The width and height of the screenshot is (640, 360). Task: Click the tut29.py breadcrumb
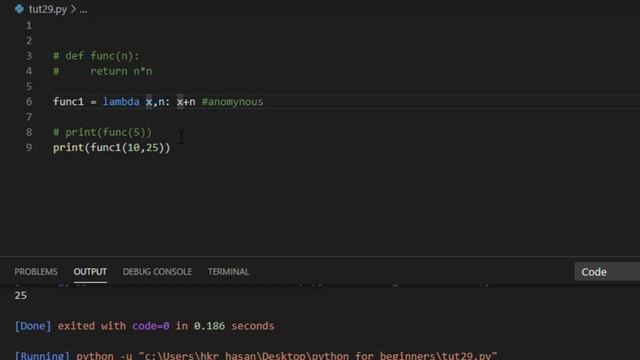[48, 9]
